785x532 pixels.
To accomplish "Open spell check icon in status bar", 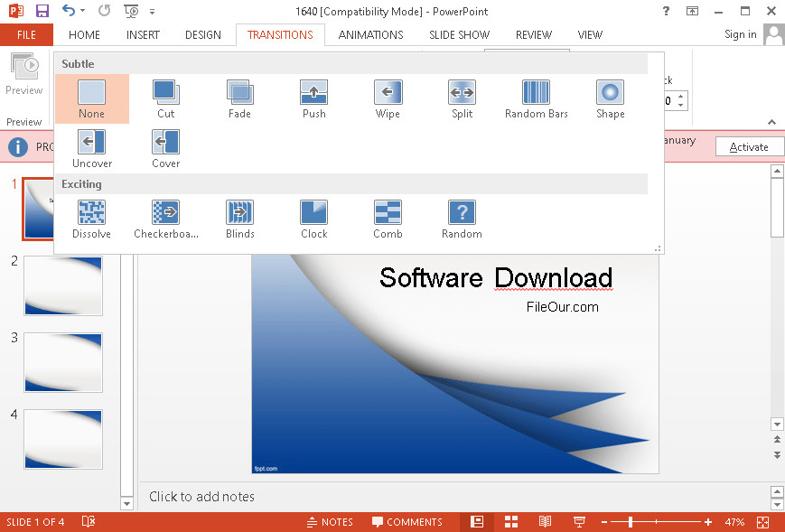I will point(89,521).
